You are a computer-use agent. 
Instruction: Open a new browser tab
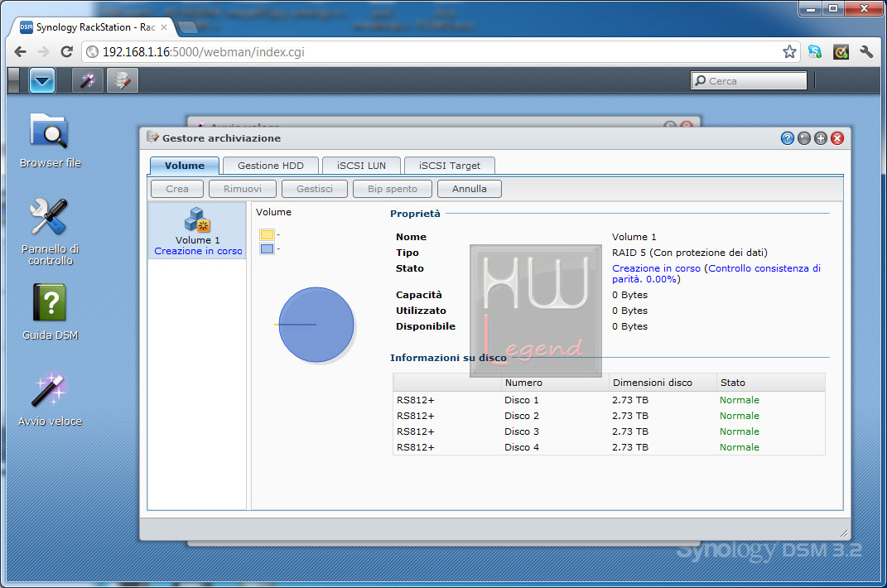tap(188, 27)
